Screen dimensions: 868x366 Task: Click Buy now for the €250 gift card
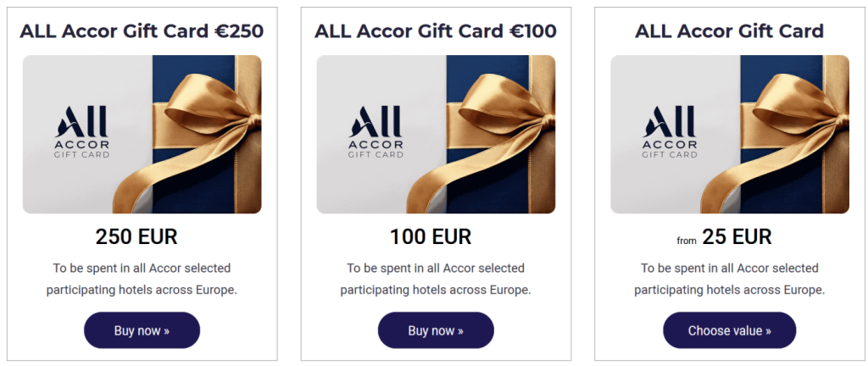pos(142,330)
